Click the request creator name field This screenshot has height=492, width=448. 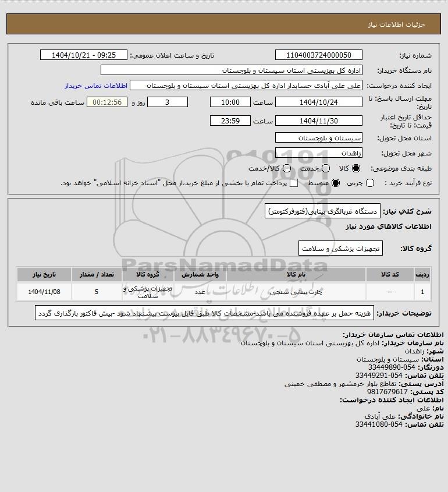[246, 86]
